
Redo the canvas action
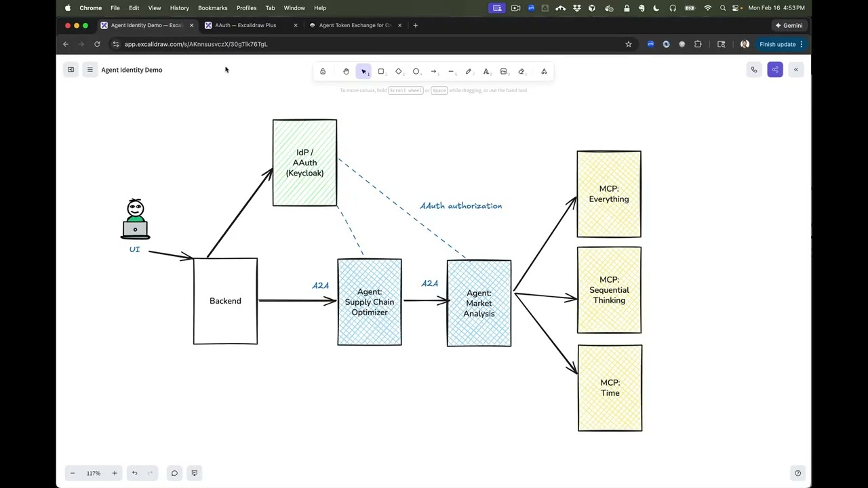tap(150, 473)
